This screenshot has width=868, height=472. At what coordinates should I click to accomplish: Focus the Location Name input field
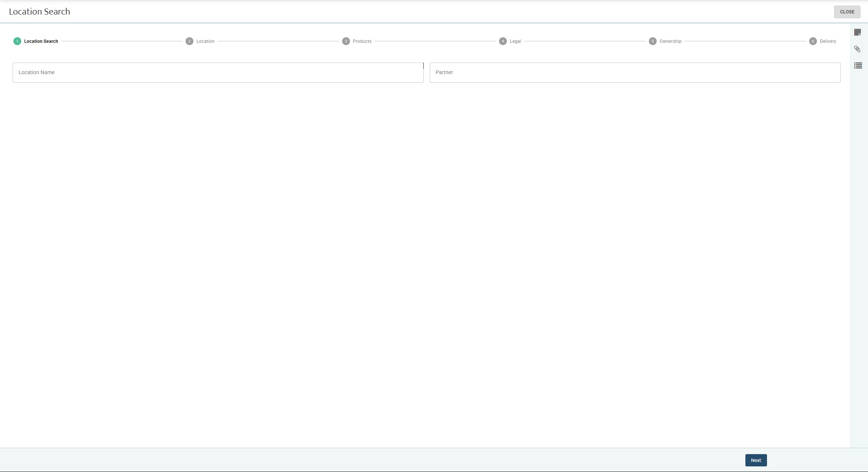(x=218, y=73)
